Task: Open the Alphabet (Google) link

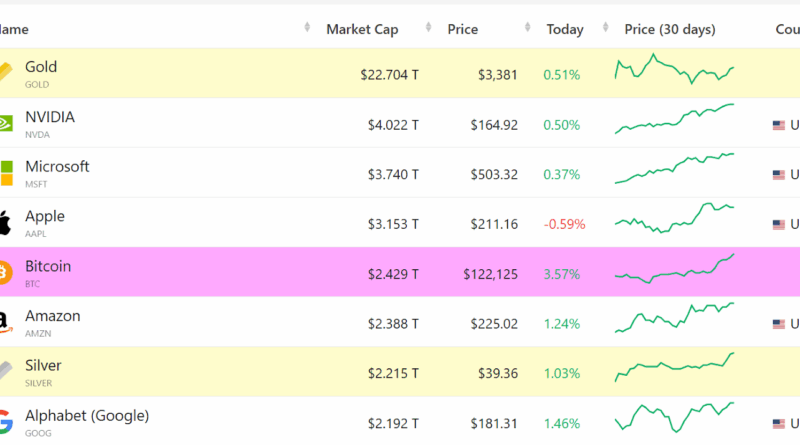Action: coord(86,415)
